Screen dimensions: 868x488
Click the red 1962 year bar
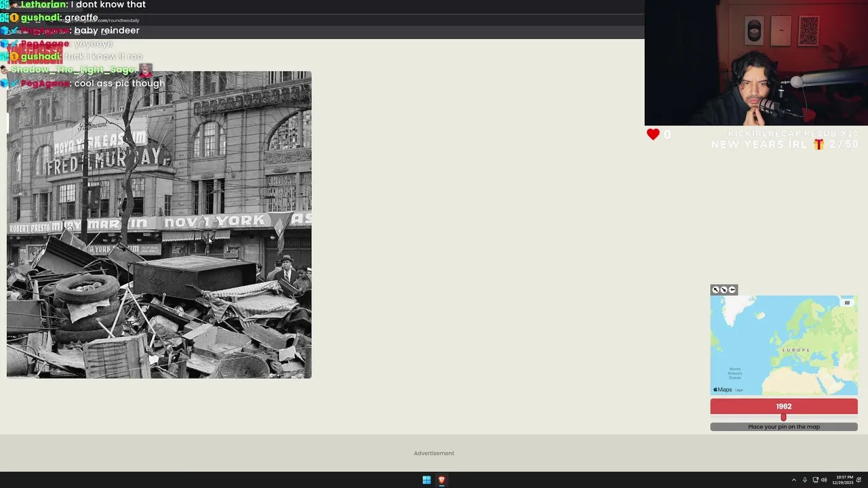784,406
